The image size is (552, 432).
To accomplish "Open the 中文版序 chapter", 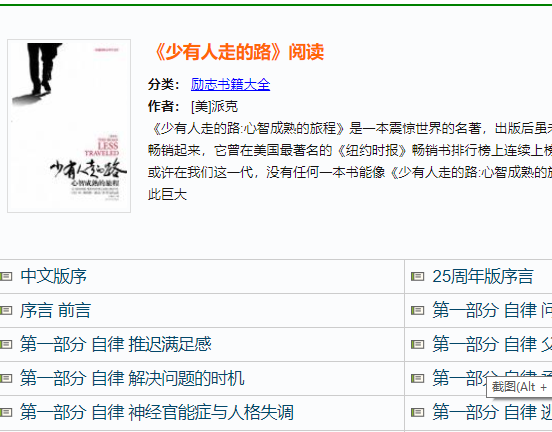I will 53,276.
